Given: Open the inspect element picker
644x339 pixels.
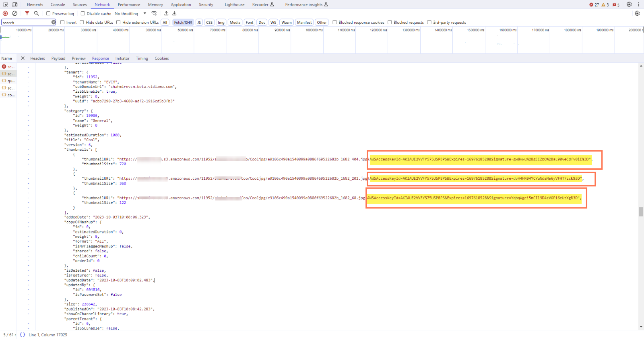Looking at the screenshot, I should pos(5,4).
